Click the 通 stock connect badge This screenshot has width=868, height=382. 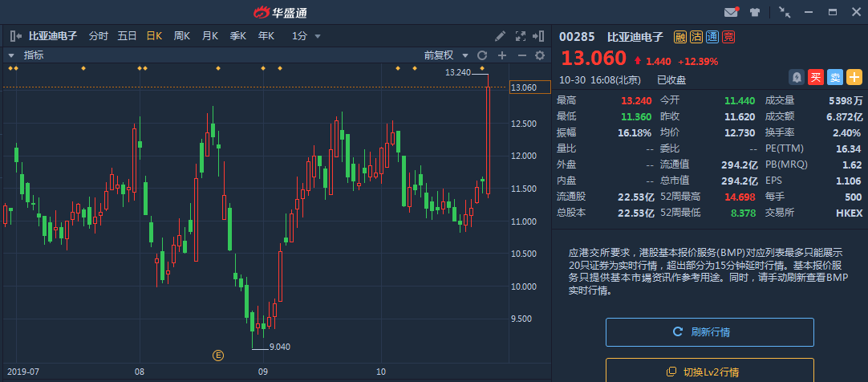pyautogui.click(x=713, y=37)
